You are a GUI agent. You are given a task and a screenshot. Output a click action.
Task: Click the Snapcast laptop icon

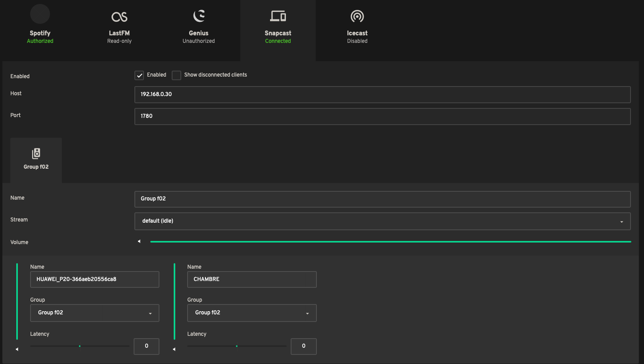click(278, 16)
